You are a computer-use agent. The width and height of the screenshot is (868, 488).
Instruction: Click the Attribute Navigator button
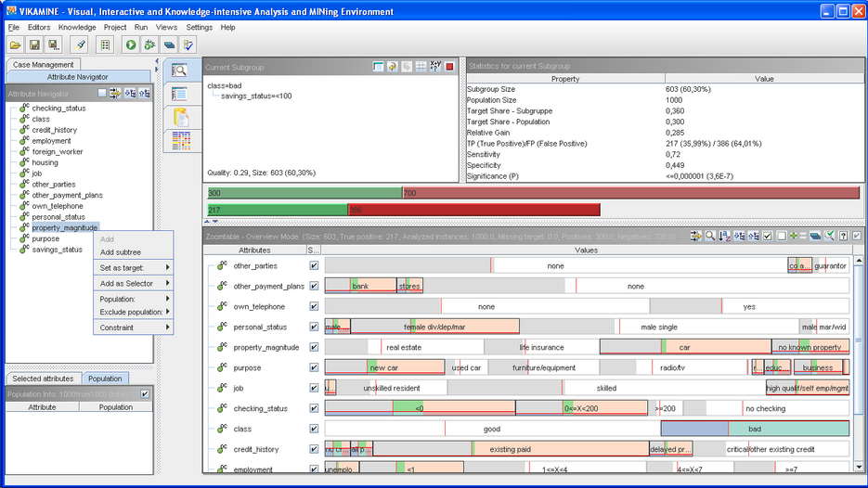(78, 77)
